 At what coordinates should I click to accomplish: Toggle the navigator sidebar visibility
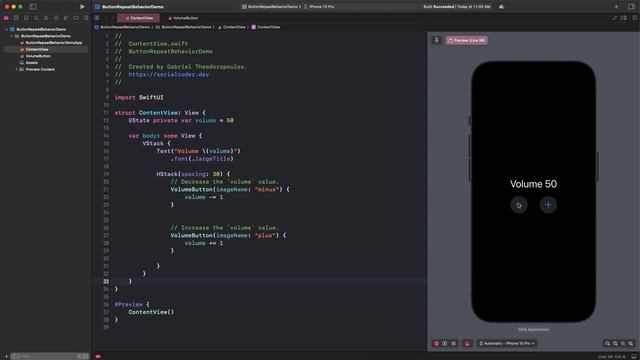tap(33, 7)
